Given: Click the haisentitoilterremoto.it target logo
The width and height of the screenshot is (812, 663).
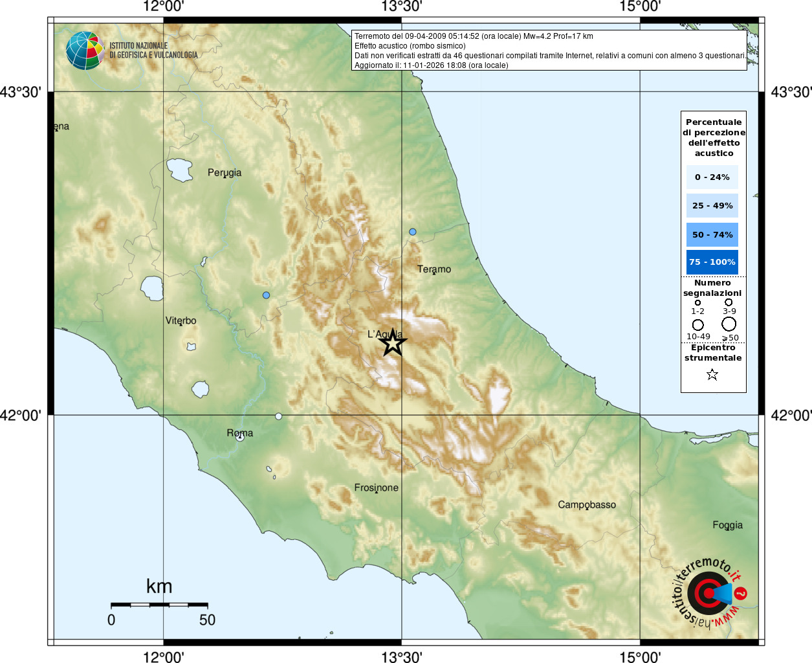Looking at the screenshot, I should click(x=710, y=593).
